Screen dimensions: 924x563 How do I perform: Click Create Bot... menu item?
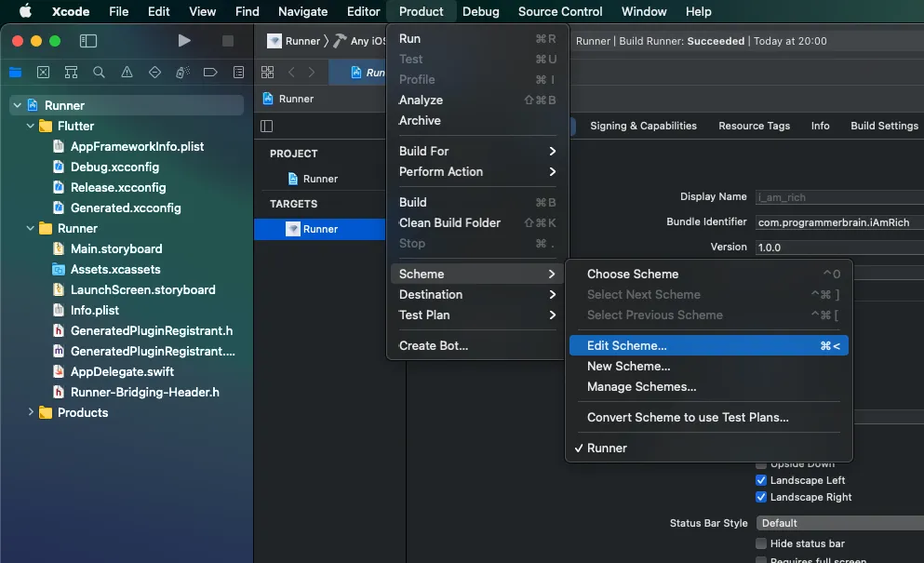pos(477,345)
